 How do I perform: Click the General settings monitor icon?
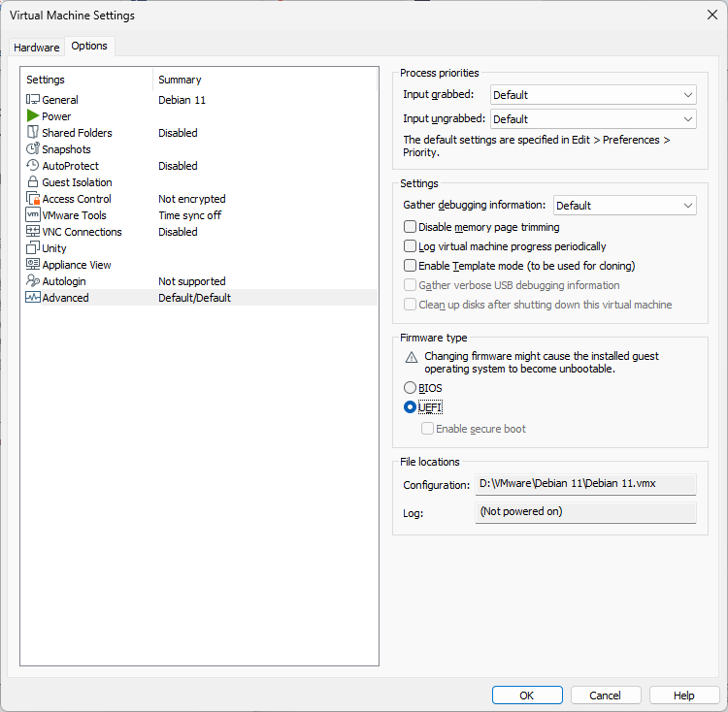pyautogui.click(x=32, y=99)
